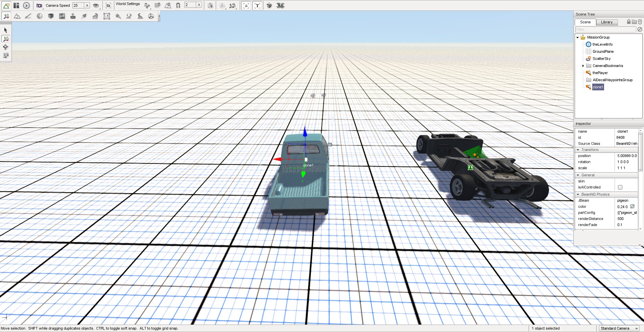This screenshot has height=332, width=644.
Task: Open the Material Editor sphere tool
Action: (x=40, y=16)
